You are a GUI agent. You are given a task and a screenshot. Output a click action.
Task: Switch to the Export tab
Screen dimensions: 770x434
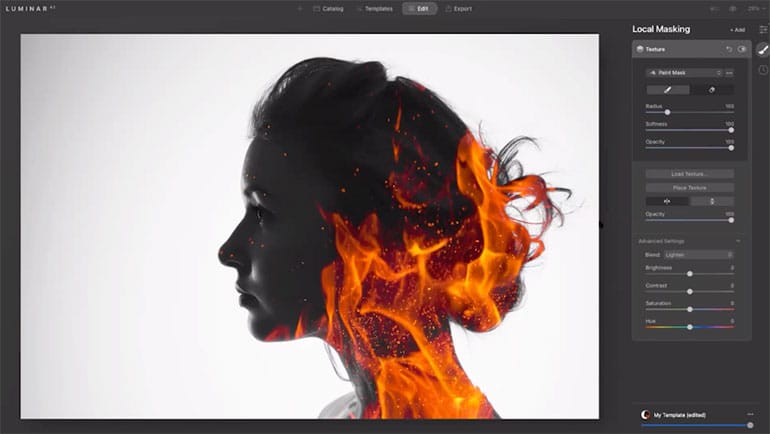(458, 8)
